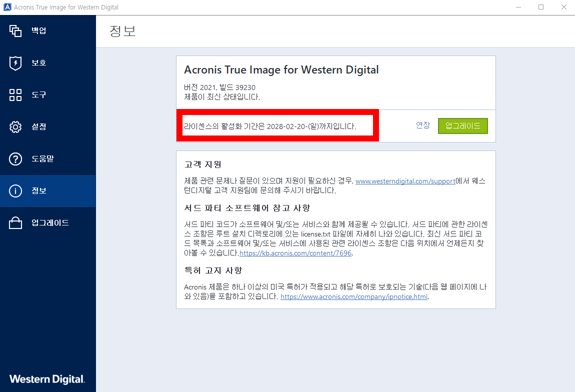Maximize the Acronis window
The image size is (575, 392).
pyautogui.click(x=541, y=7)
